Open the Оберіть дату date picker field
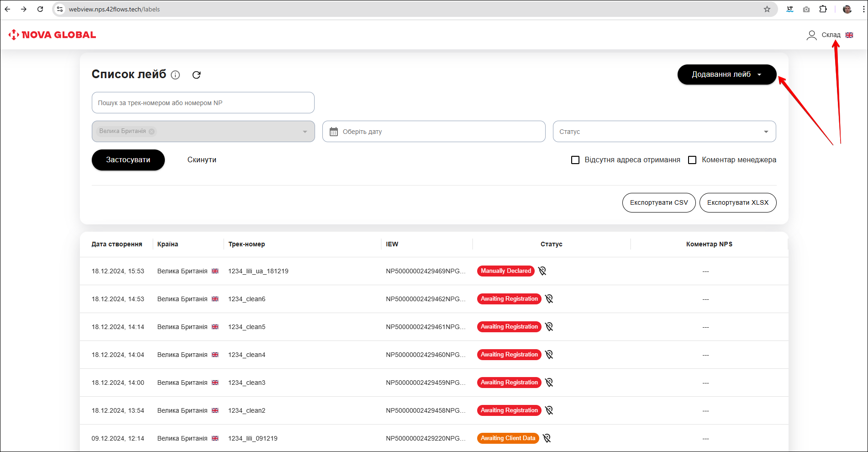 [x=434, y=132]
